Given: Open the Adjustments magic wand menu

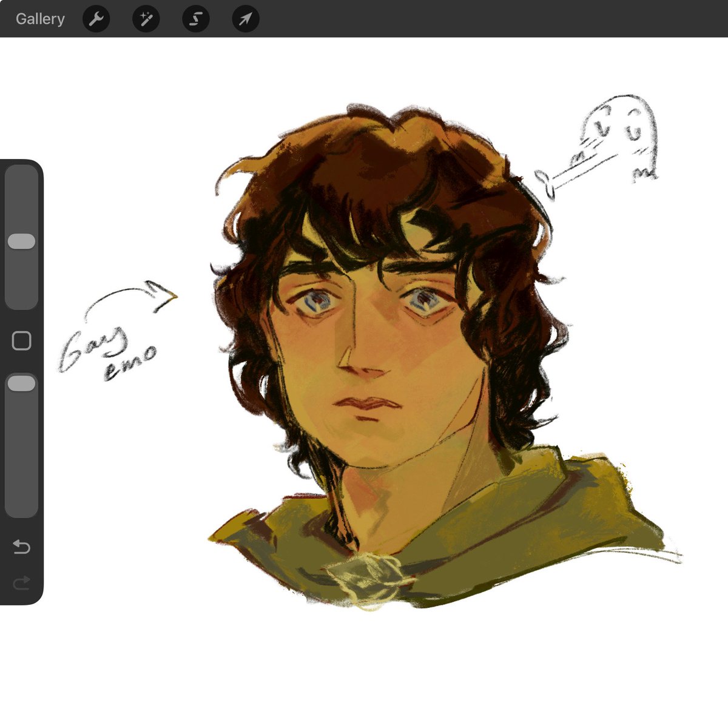Looking at the screenshot, I should pyautogui.click(x=146, y=19).
